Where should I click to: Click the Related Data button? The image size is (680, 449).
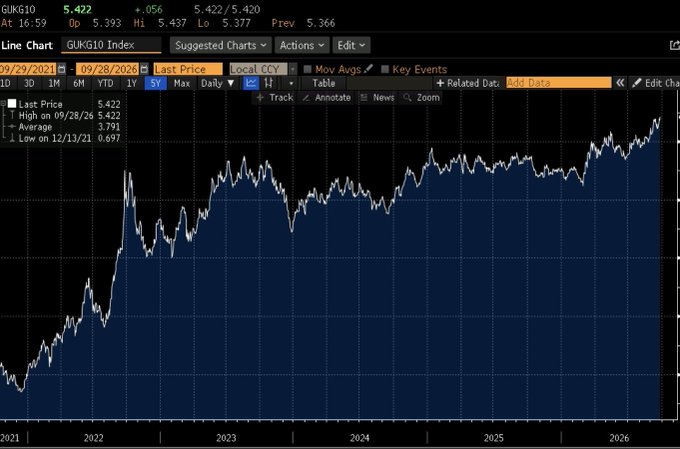[x=468, y=83]
